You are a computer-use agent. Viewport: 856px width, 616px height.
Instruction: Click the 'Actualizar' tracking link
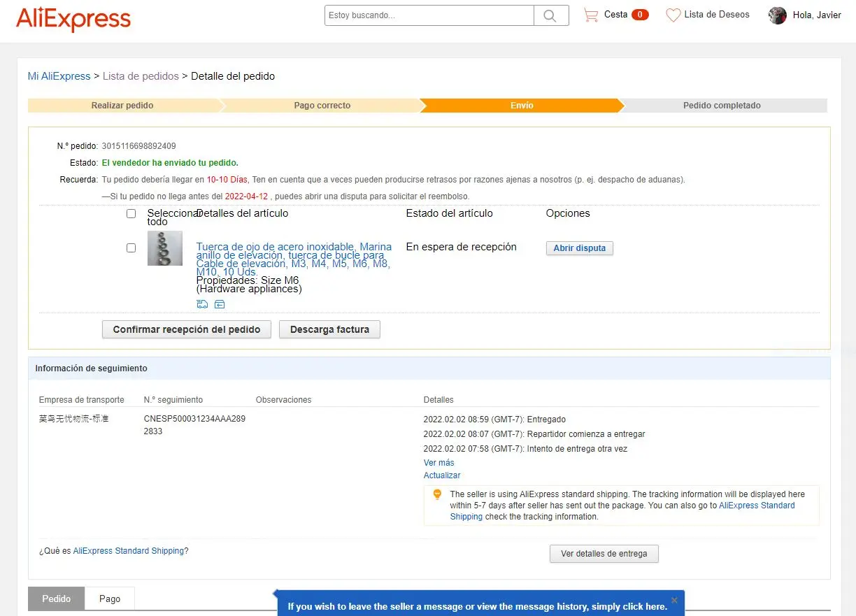442,475
